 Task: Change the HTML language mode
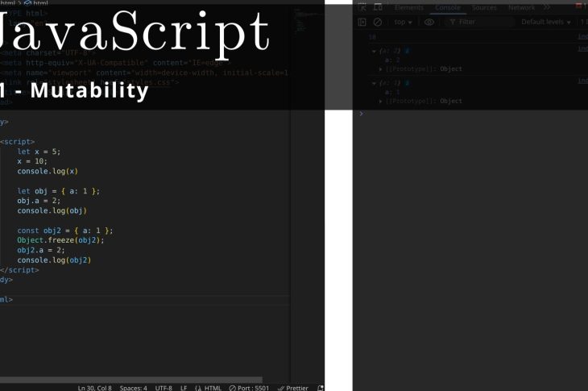208,387
